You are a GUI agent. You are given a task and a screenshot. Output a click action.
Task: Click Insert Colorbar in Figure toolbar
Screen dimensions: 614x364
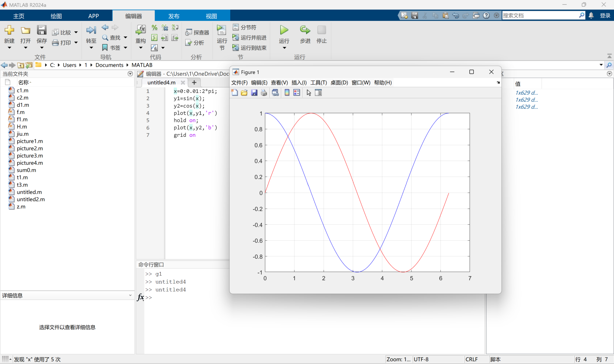point(287,93)
